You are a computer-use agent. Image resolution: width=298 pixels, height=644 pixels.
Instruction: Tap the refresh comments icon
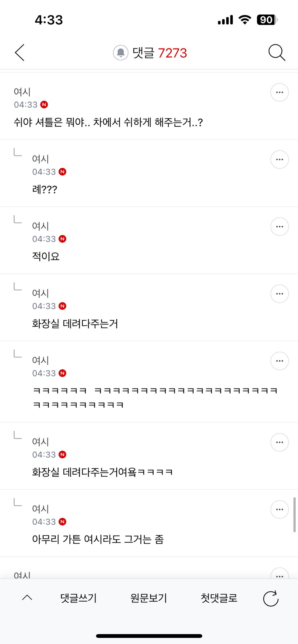271,598
